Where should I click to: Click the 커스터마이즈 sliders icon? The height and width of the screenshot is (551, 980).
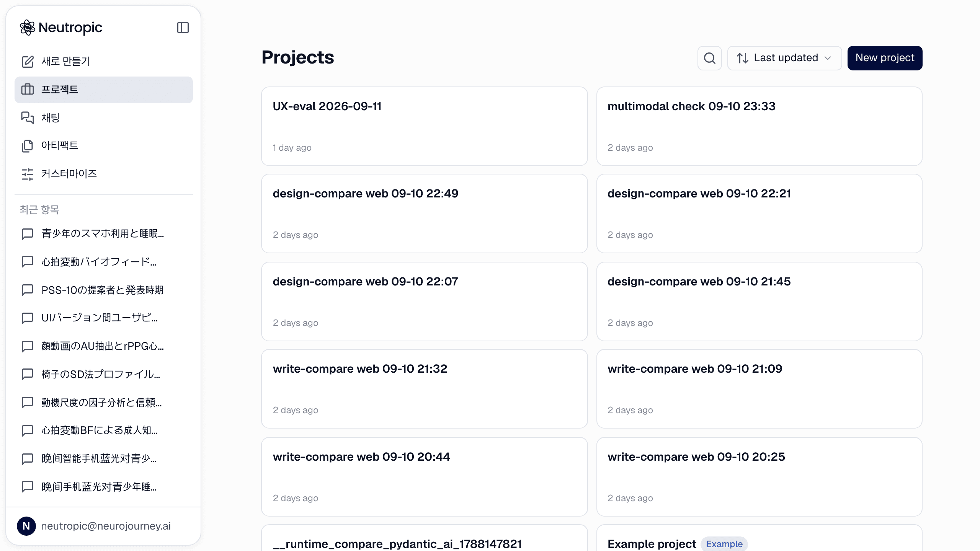[28, 174]
